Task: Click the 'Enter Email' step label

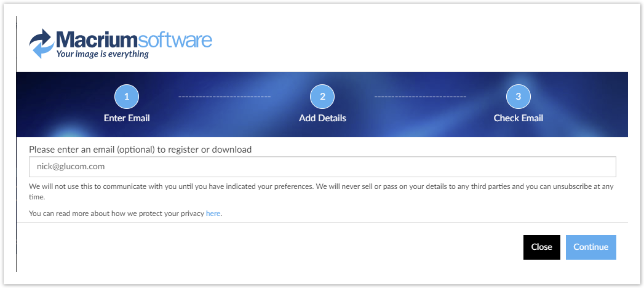Action: click(x=127, y=118)
